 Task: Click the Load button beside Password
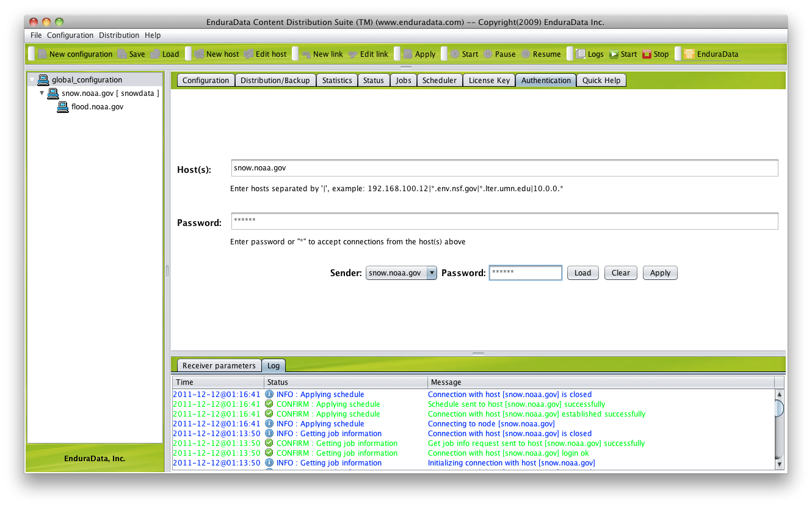coord(583,273)
